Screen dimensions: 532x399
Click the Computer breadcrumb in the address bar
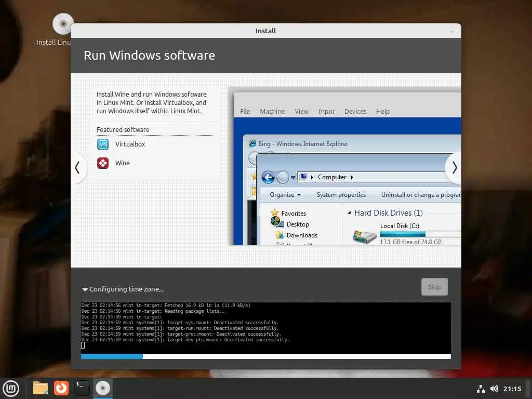[x=332, y=177]
